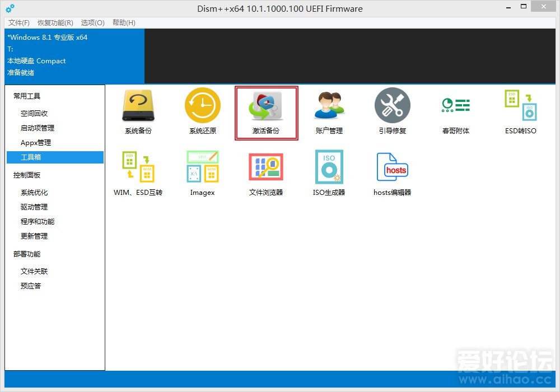Viewport: 560px width, 392px height.
Task: Select 空间回收 in the sidebar
Action: [34, 113]
